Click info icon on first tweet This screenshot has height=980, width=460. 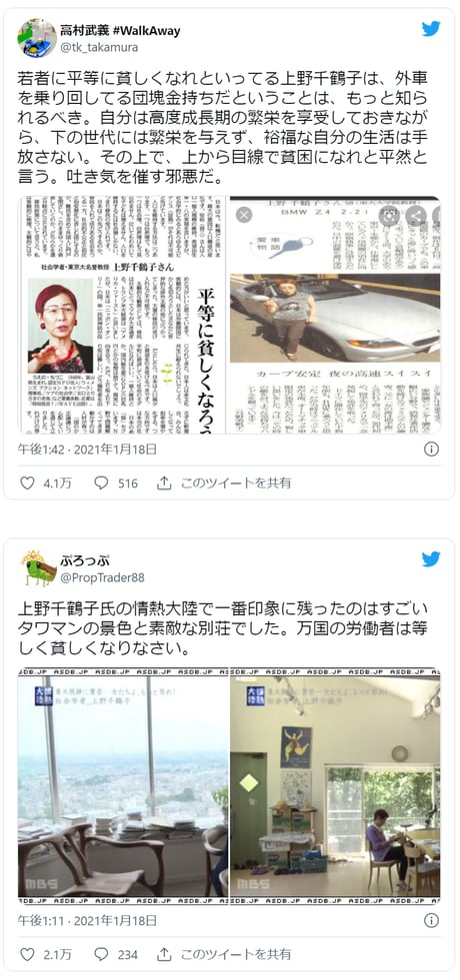click(431, 449)
